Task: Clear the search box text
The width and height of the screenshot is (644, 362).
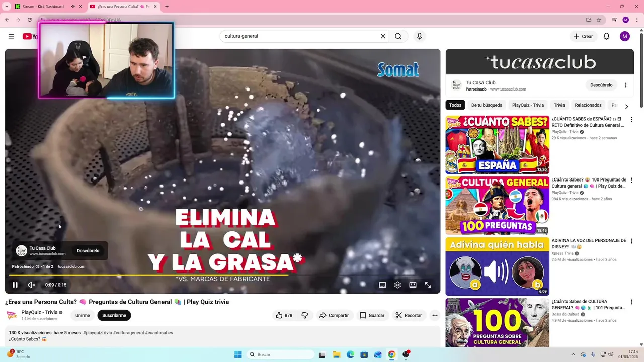Action: [x=383, y=36]
